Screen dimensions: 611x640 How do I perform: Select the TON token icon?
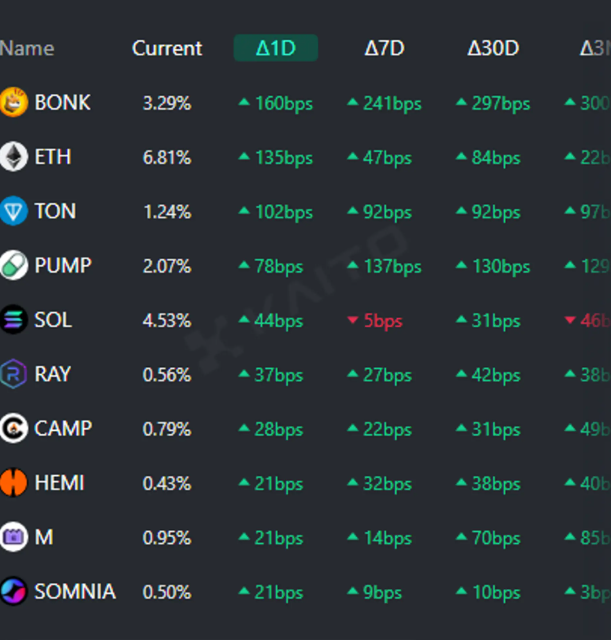coord(14,211)
